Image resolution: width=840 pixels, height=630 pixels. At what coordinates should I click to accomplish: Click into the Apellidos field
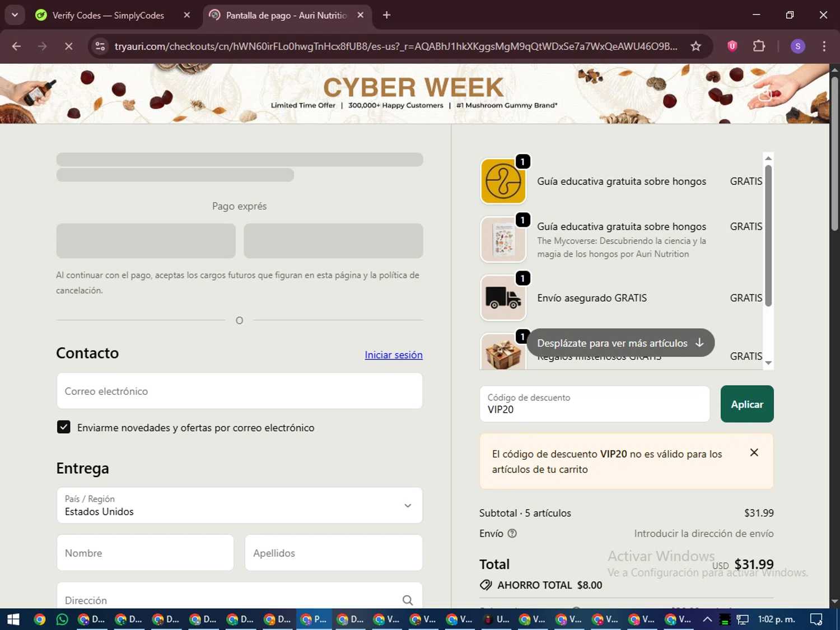334,553
